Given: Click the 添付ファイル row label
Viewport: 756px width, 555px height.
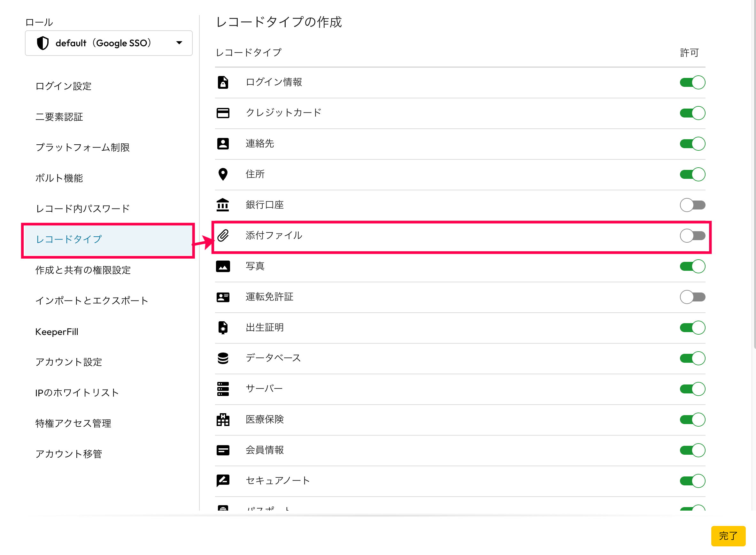Looking at the screenshot, I should 274,235.
